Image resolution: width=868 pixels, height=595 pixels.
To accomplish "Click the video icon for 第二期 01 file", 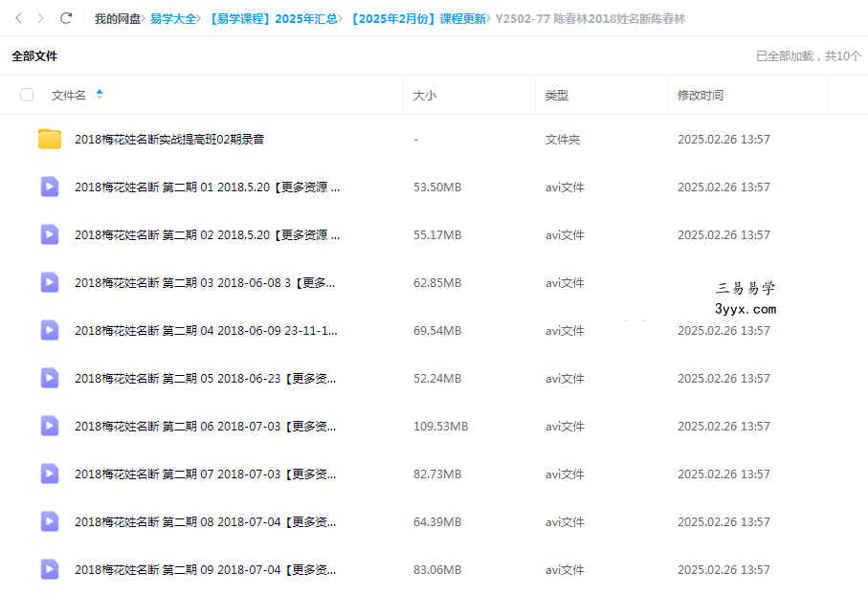I will [x=50, y=187].
